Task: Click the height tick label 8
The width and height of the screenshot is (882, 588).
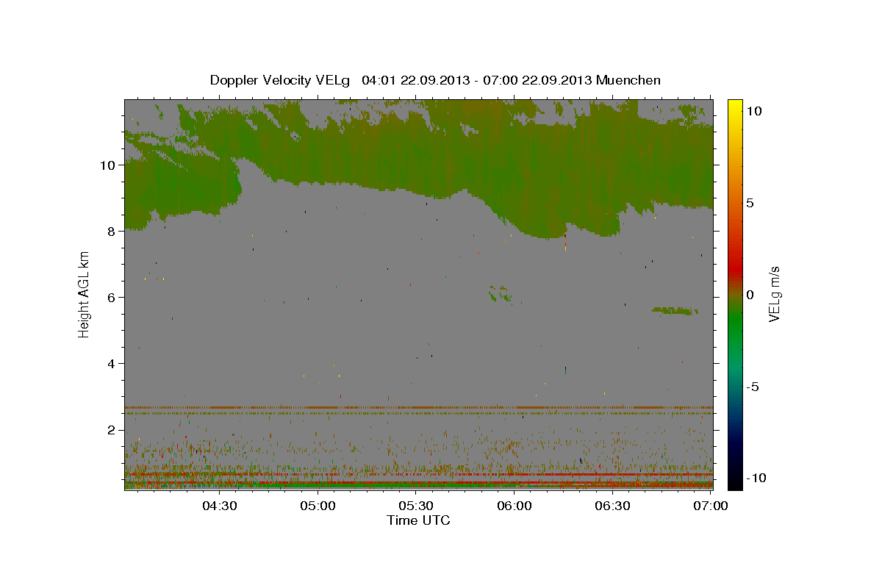Action: 112,231
